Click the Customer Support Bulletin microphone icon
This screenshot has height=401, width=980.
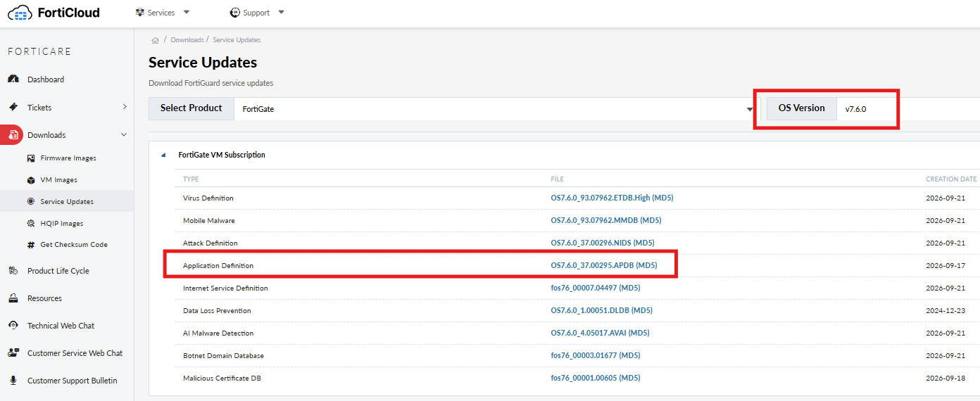coord(13,381)
